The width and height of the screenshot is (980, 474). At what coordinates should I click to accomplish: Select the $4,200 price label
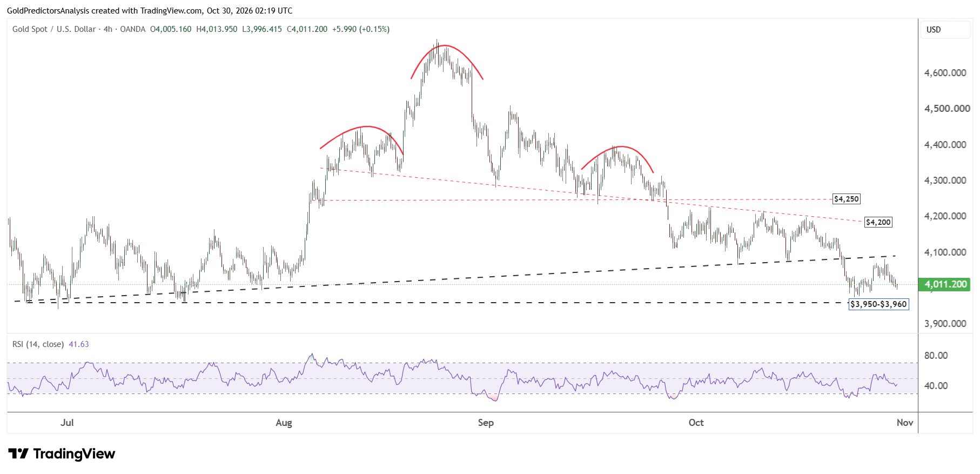pos(878,222)
